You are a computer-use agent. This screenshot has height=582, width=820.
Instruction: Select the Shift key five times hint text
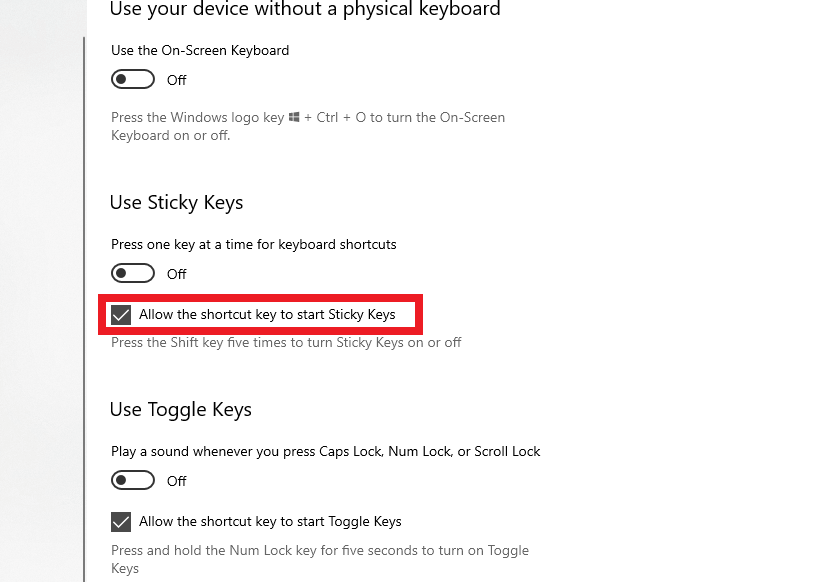pyautogui.click(x=285, y=342)
